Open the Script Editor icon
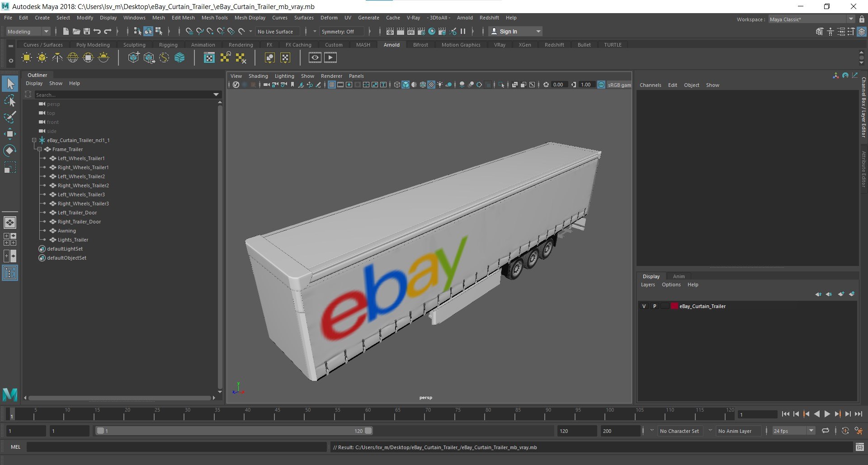Screen dimensions: 868x465 click(859, 447)
